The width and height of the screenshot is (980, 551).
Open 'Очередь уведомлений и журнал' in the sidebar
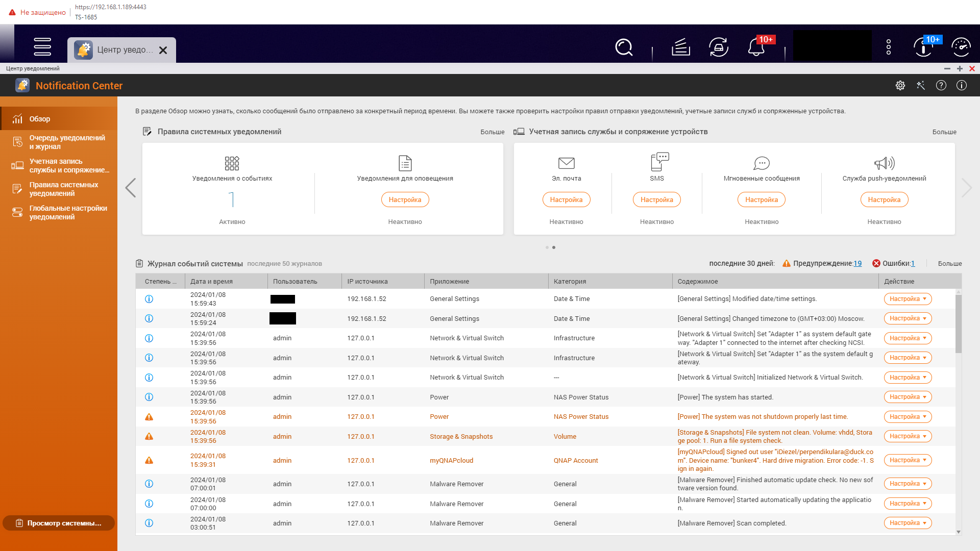point(67,142)
